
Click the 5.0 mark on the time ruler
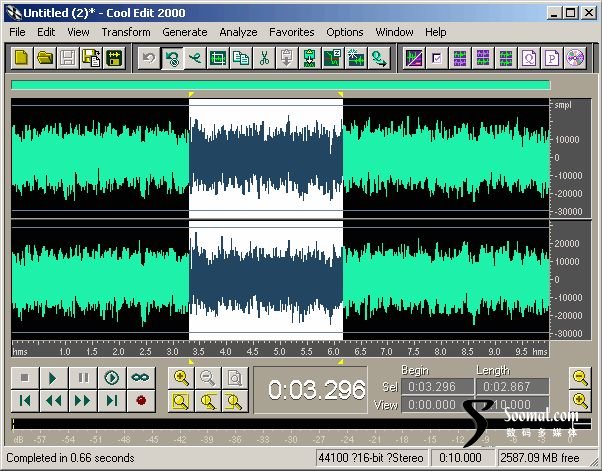pyautogui.click(x=279, y=351)
